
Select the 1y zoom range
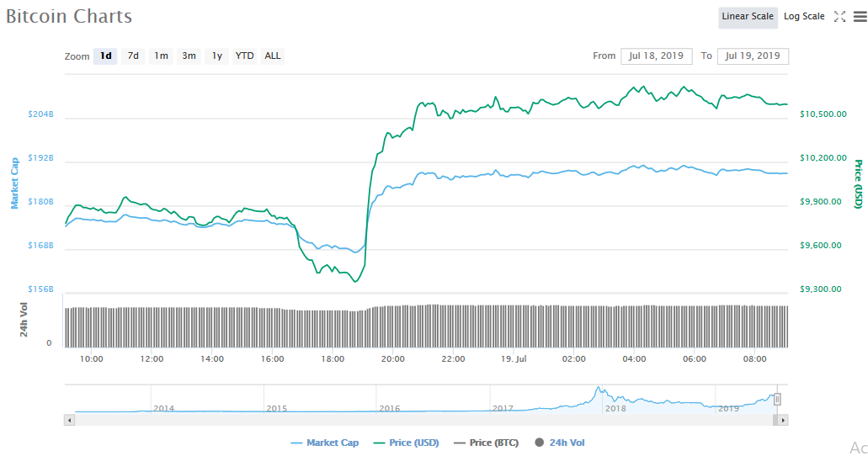tap(217, 56)
